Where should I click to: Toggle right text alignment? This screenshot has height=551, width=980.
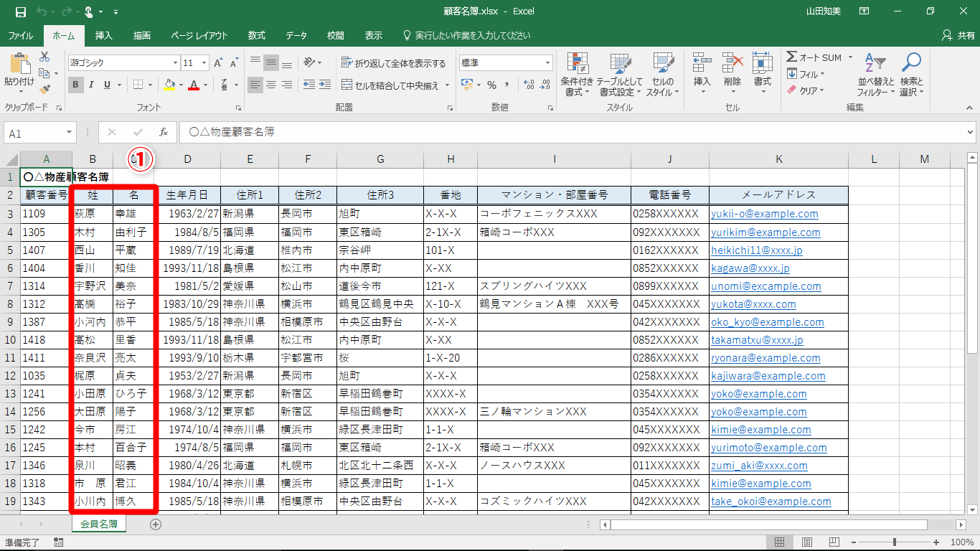[x=287, y=85]
